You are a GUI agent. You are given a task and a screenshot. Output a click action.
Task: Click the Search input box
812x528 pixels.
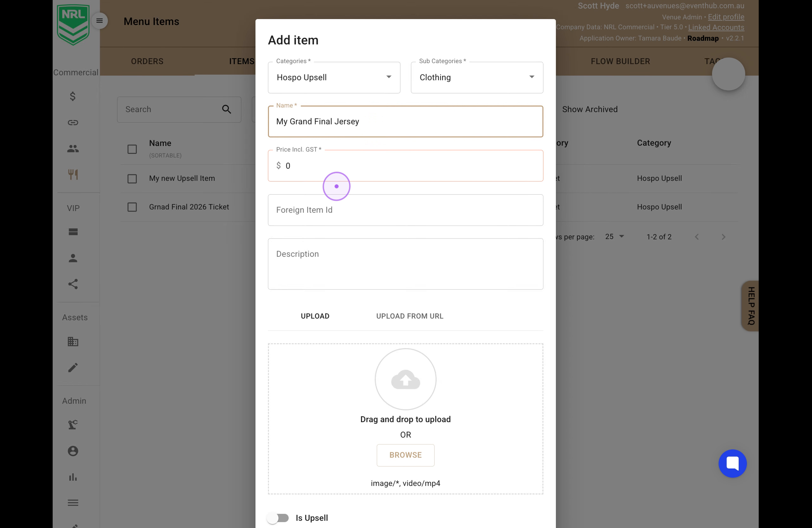pyautogui.click(x=179, y=109)
